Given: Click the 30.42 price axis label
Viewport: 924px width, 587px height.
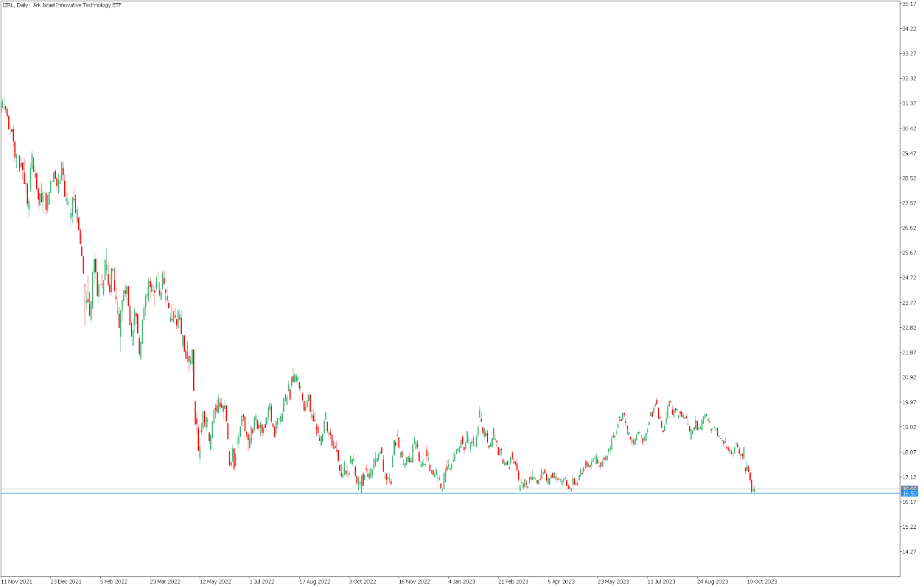Looking at the screenshot, I should coord(909,128).
